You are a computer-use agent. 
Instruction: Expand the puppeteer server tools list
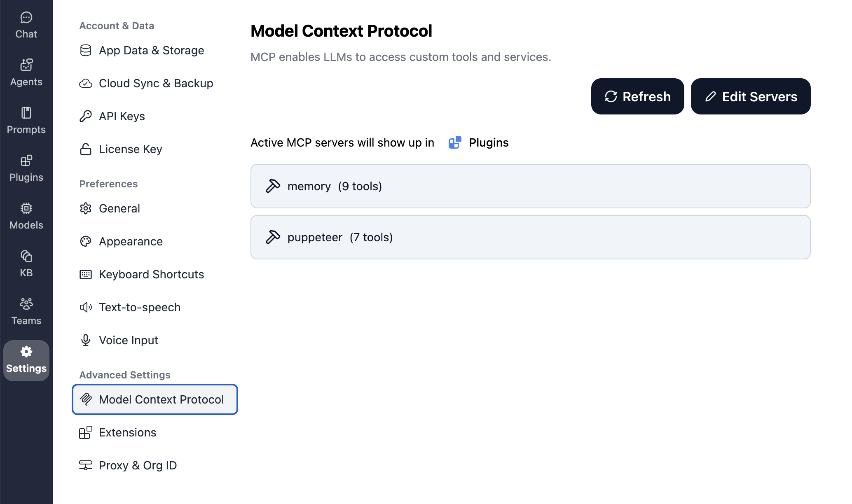530,237
